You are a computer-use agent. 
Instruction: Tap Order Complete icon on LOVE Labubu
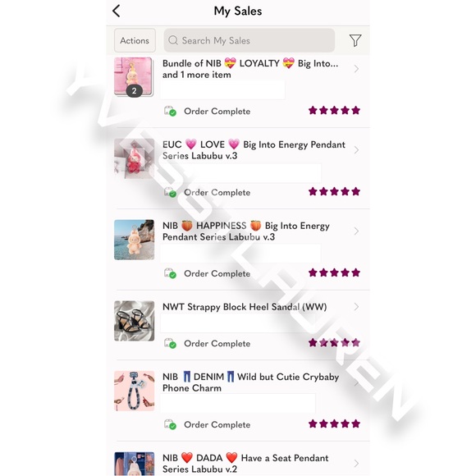pyautogui.click(x=170, y=192)
